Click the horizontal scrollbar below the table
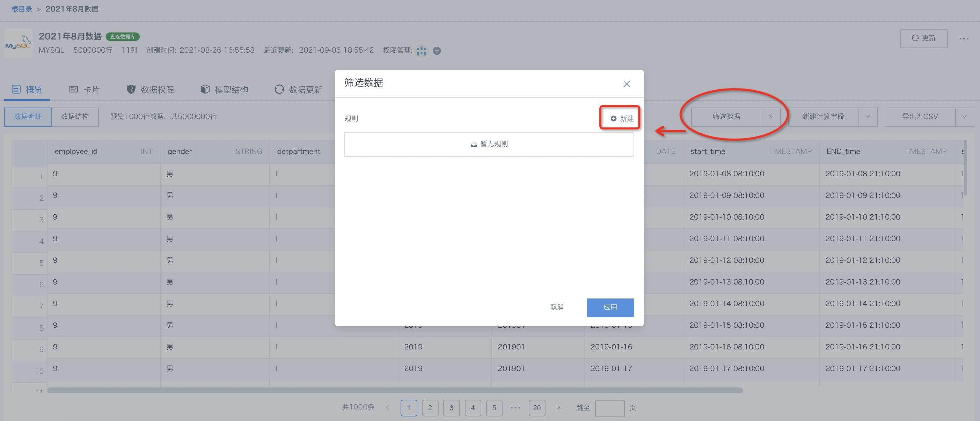This screenshot has width=980, height=421. 395,390
